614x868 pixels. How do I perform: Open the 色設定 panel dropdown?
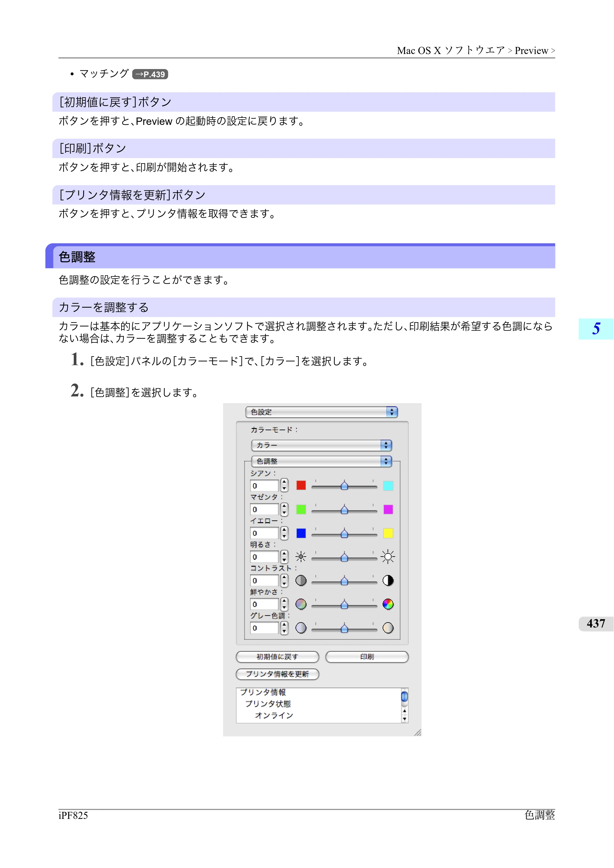[321, 412]
